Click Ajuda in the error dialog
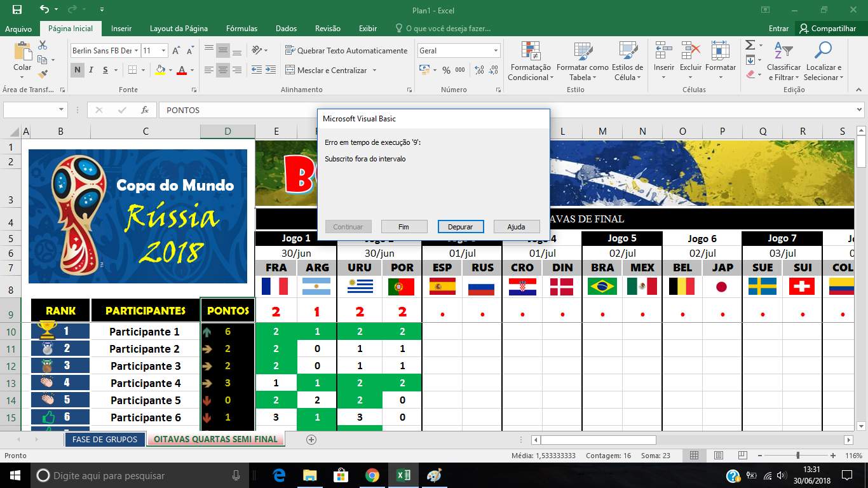 [517, 227]
